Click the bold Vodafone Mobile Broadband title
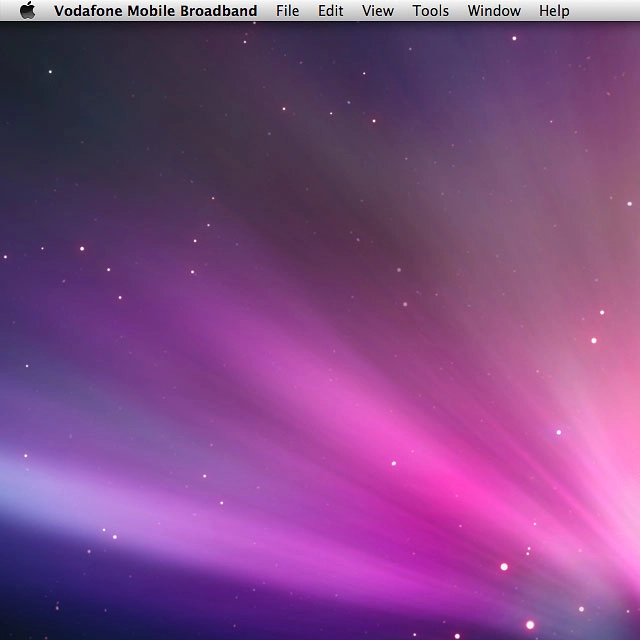The height and width of the screenshot is (640, 640). coord(155,11)
